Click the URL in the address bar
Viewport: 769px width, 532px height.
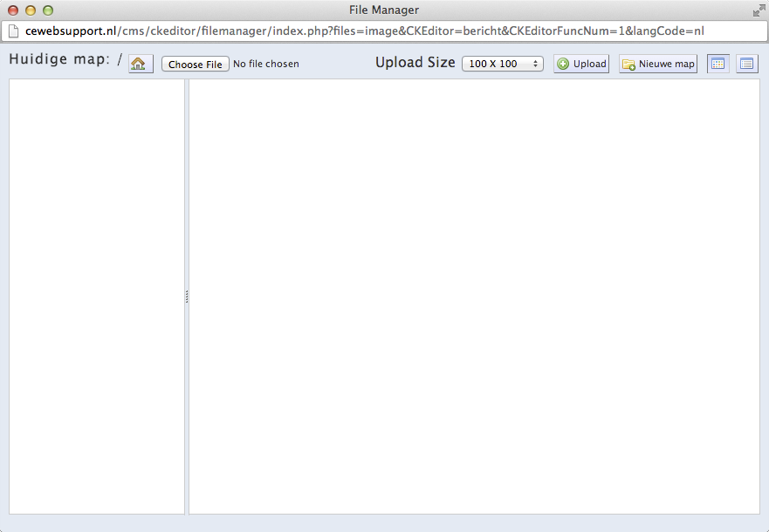364,31
